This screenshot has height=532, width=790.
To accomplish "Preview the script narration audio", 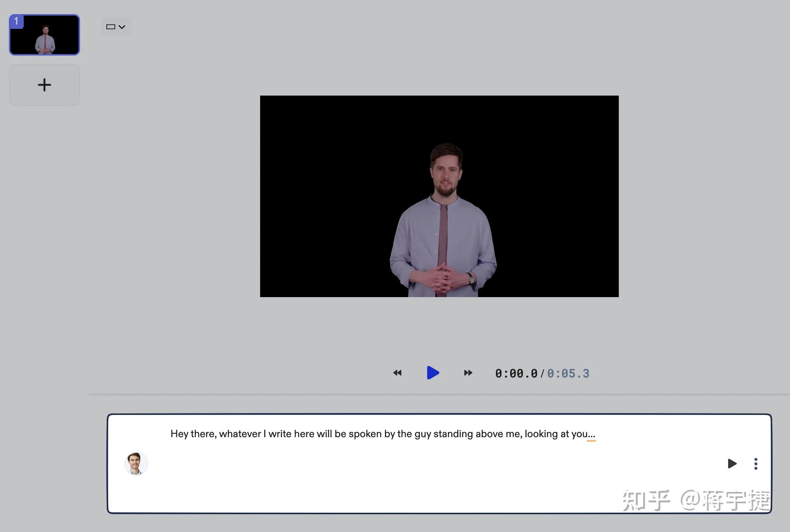I will point(731,464).
